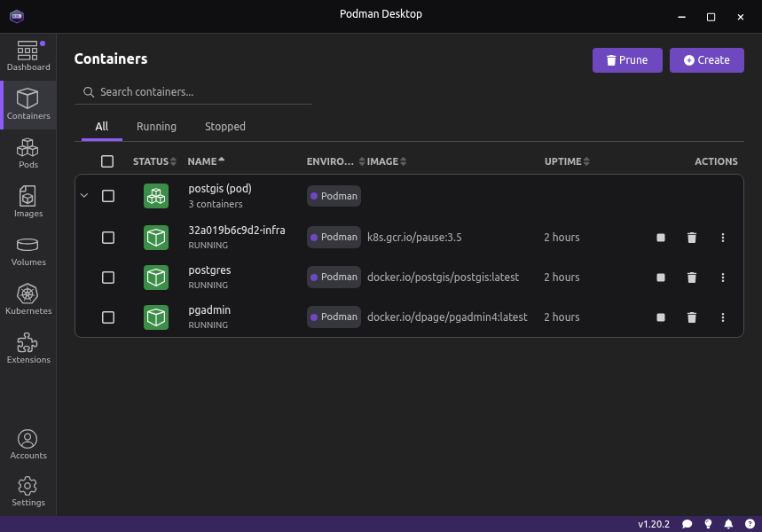
Task: Delete the pgadmin container
Action: pos(692,317)
